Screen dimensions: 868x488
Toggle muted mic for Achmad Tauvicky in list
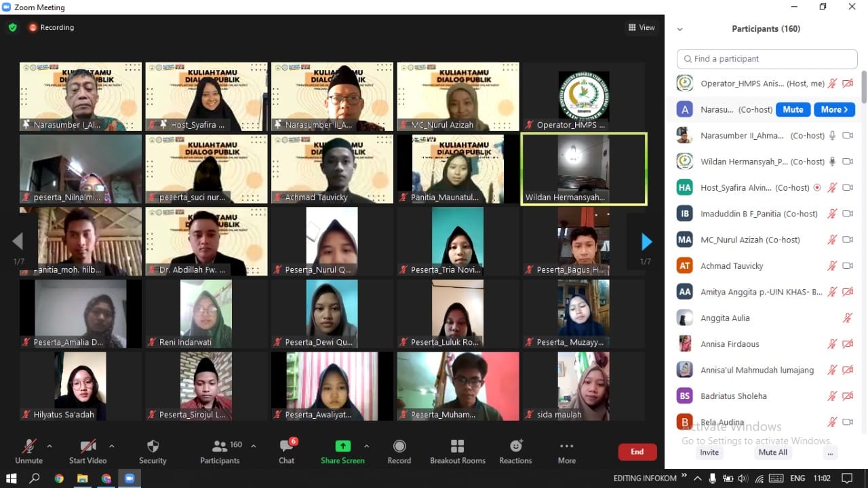point(832,266)
